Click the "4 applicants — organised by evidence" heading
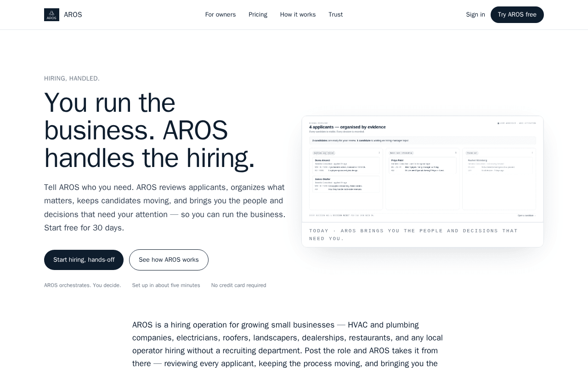This screenshot has height=368, width=588. [x=347, y=127]
